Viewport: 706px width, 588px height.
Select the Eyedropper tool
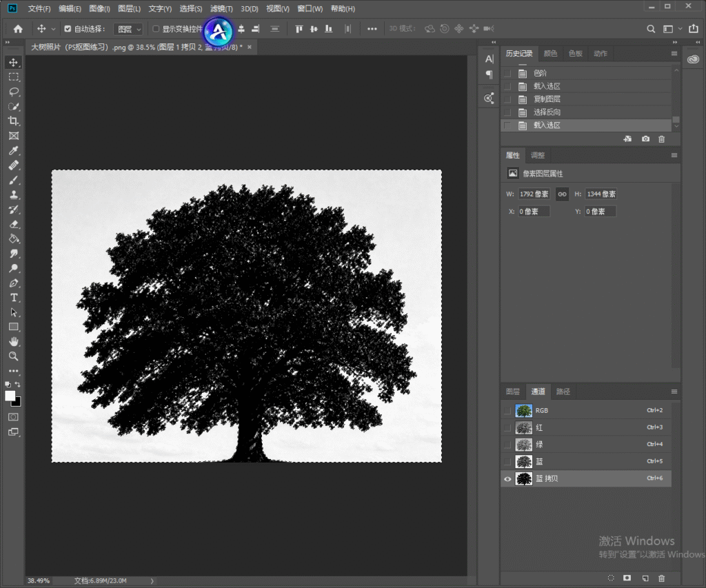click(x=14, y=151)
